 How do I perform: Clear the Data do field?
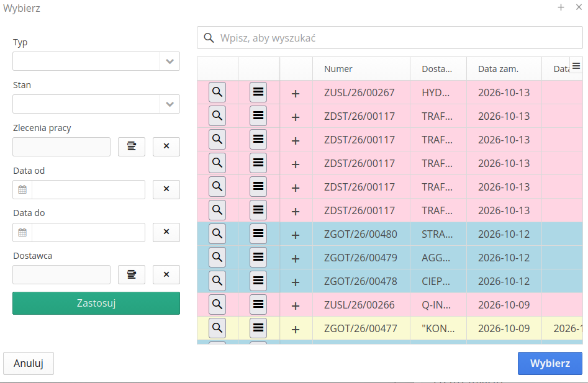tap(166, 232)
